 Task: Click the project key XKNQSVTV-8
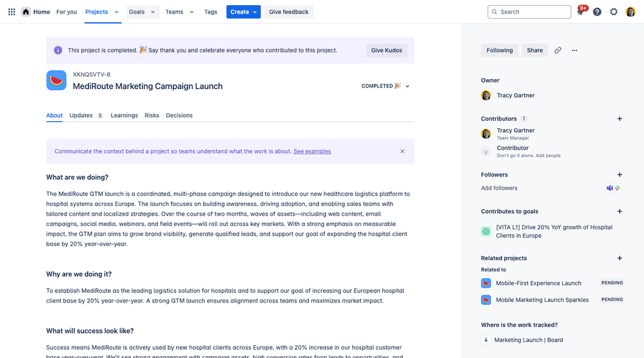92,75
